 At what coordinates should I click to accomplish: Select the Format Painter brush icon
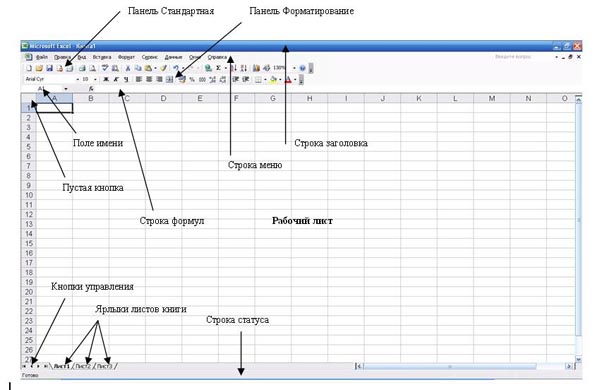[x=164, y=68]
